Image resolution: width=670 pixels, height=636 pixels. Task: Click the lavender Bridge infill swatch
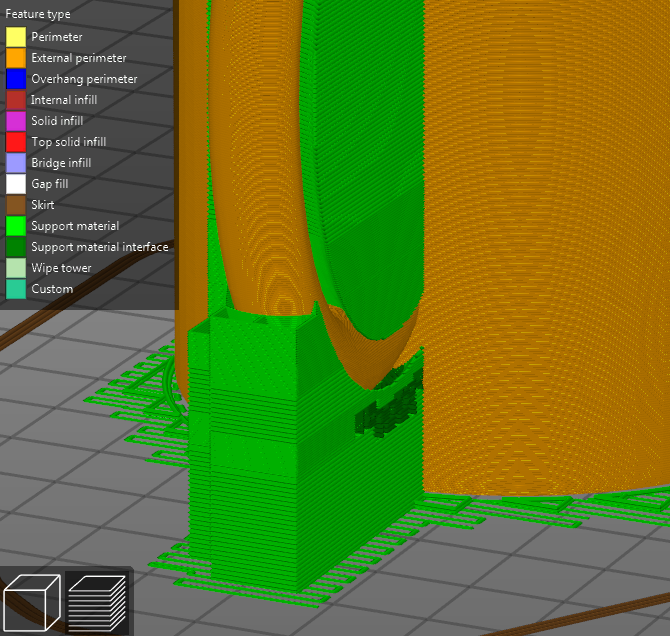pos(16,163)
